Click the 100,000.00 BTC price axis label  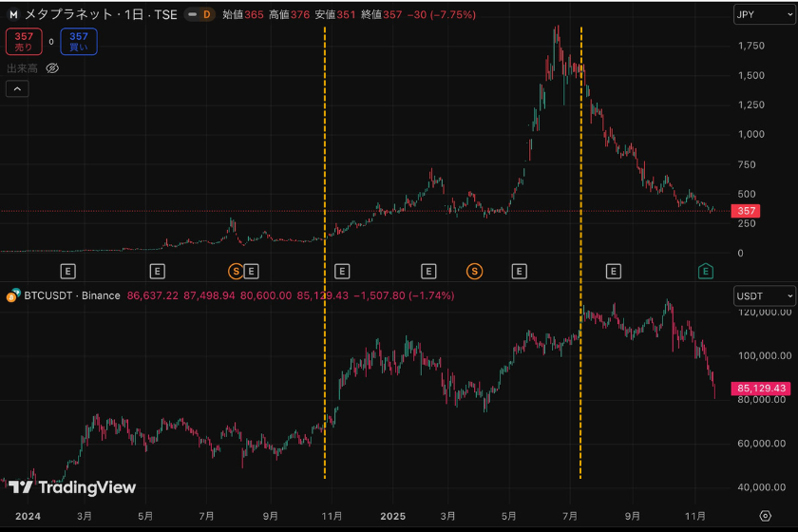[765, 356]
